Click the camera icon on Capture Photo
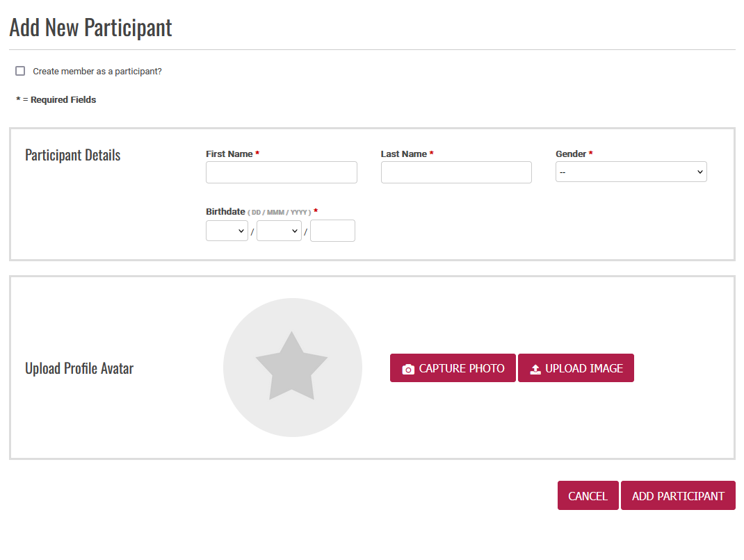 [409, 368]
